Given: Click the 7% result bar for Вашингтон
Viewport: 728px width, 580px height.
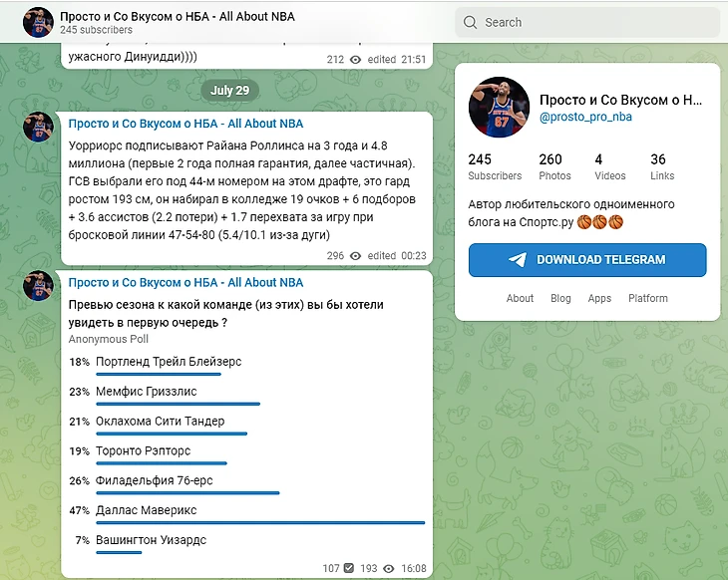Looking at the screenshot, I should (119, 552).
